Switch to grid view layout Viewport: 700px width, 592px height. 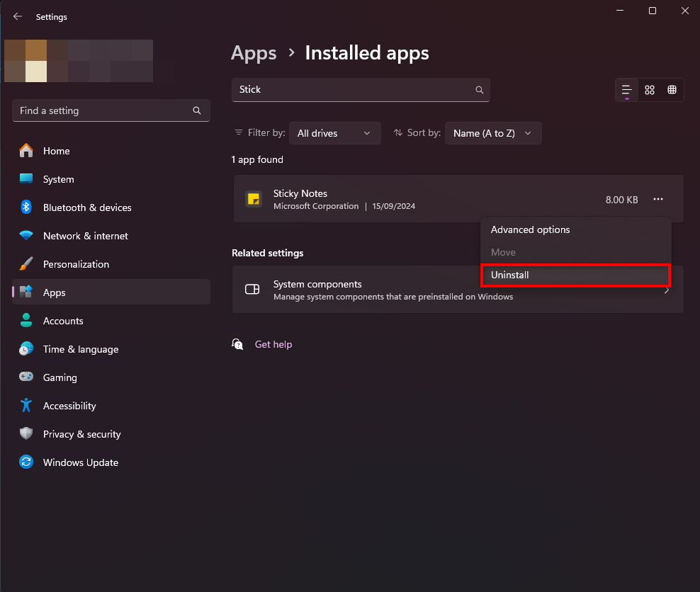672,90
